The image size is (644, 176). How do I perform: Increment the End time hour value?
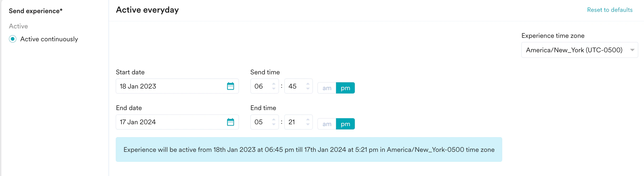click(274, 119)
